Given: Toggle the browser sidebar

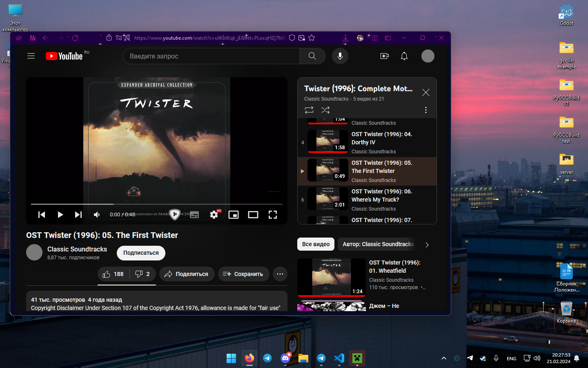Looking at the screenshot, I should tap(388, 38).
